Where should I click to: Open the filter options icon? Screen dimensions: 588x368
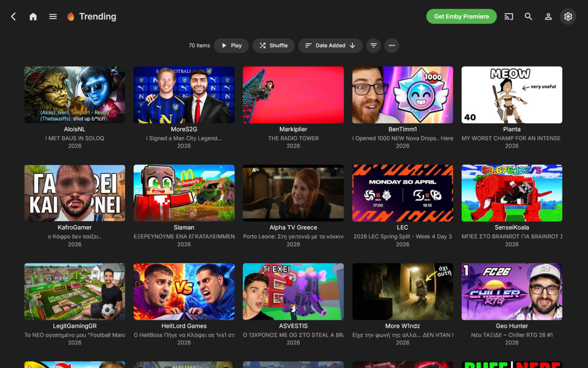click(373, 46)
